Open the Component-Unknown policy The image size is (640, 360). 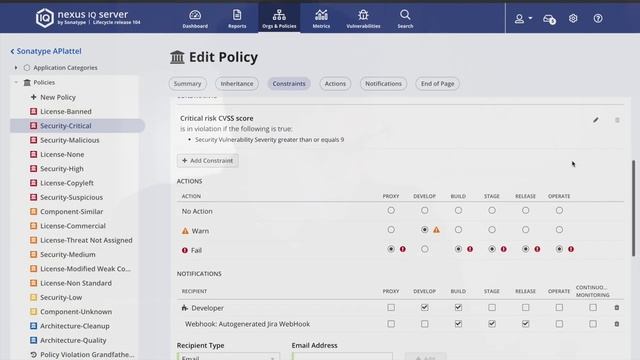(x=76, y=311)
